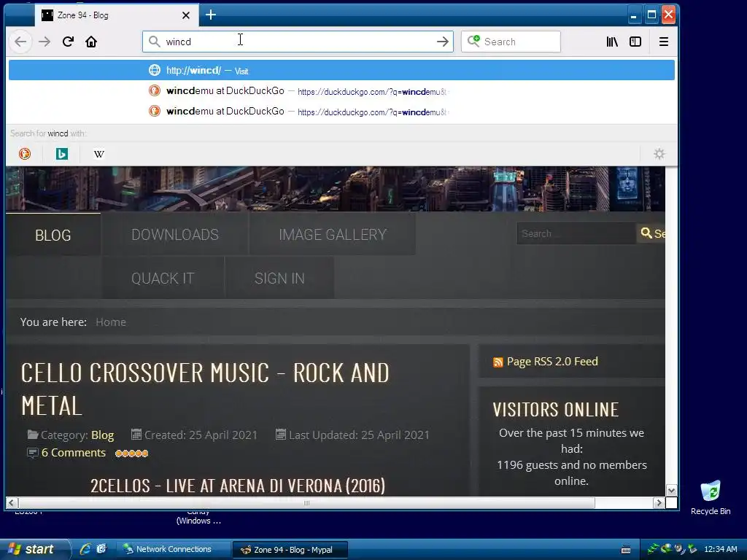Click the RSS feed orange icon
The height and width of the screenshot is (560, 747).
coord(498,362)
